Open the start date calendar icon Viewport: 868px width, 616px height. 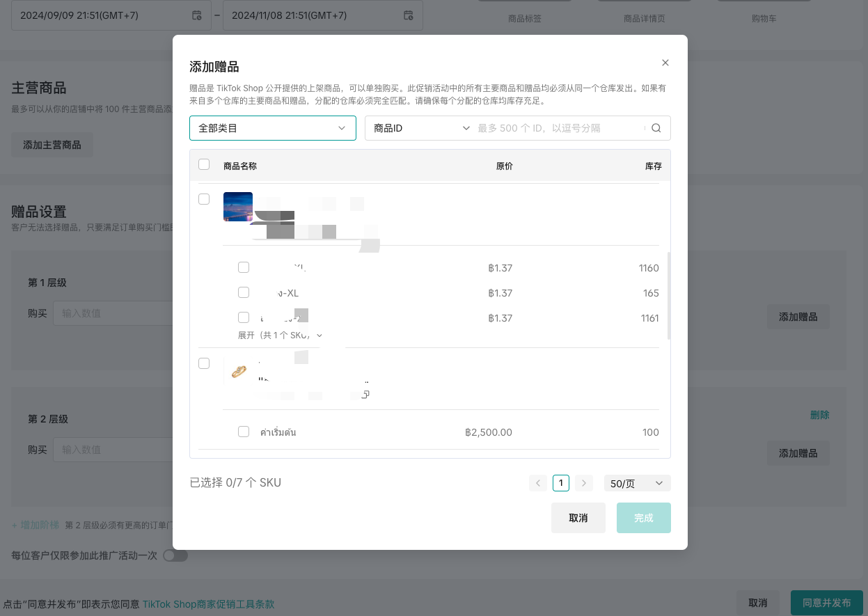[197, 15]
